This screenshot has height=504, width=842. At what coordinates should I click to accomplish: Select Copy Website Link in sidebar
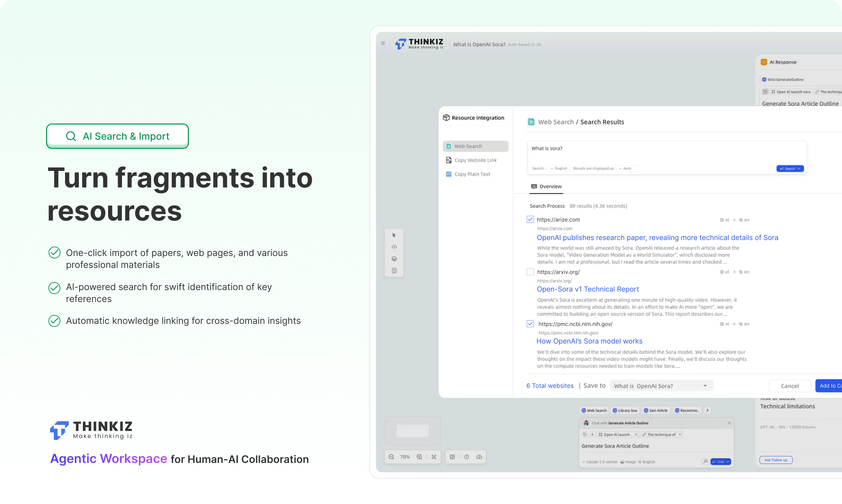(x=475, y=160)
